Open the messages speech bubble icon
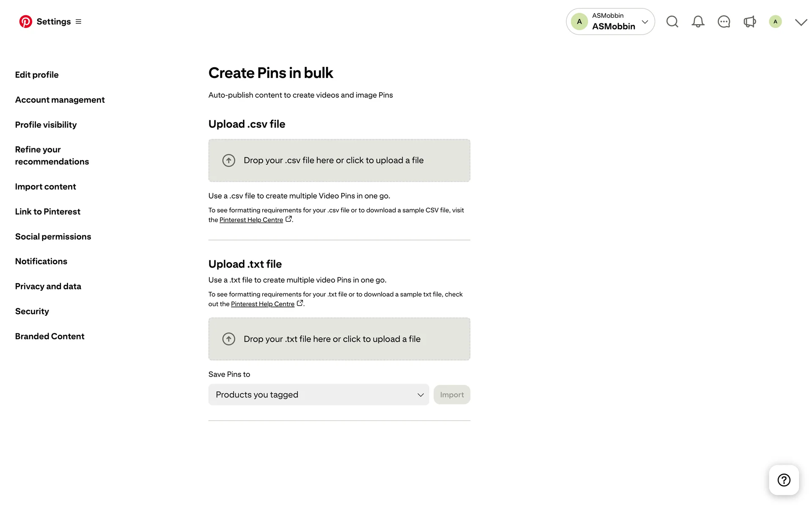 point(724,22)
